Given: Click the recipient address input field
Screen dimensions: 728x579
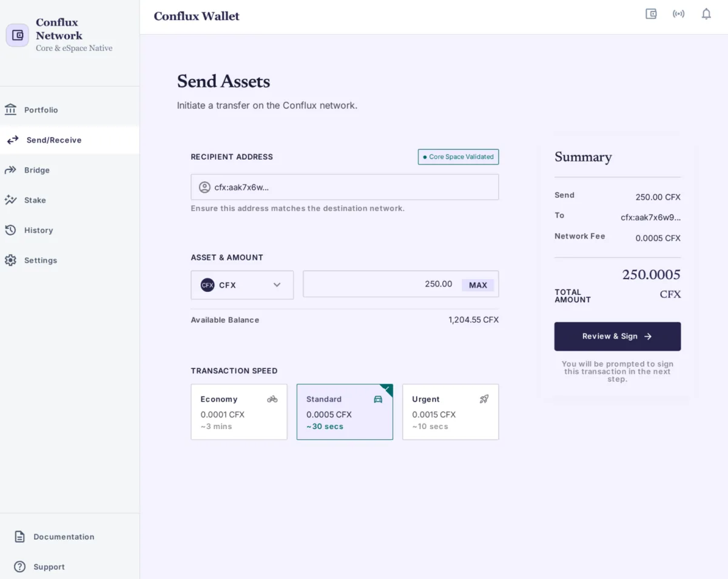Looking at the screenshot, I should 345,187.
